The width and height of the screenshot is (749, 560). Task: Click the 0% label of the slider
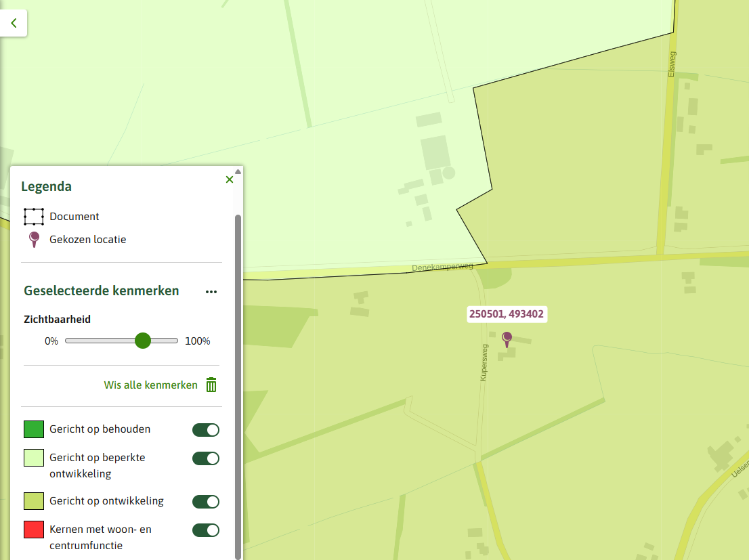[x=51, y=341]
